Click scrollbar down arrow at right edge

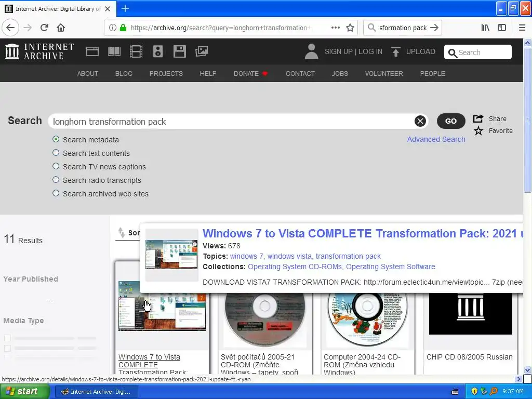[527, 370]
